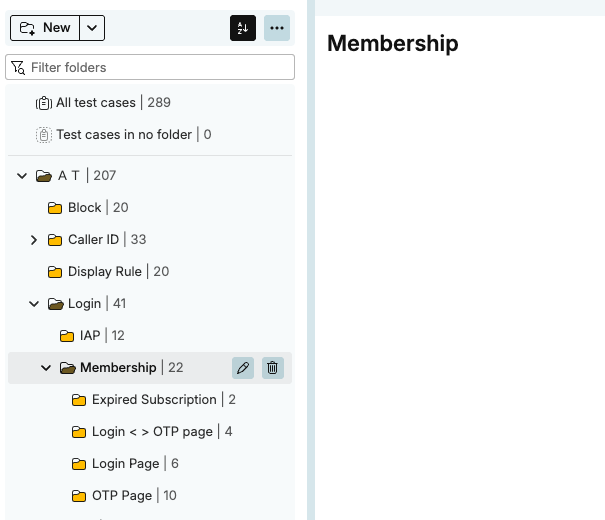Select the Login Page folder
Image resolution: width=605 pixels, height=520 pixels.
click(x=125, y=464)
